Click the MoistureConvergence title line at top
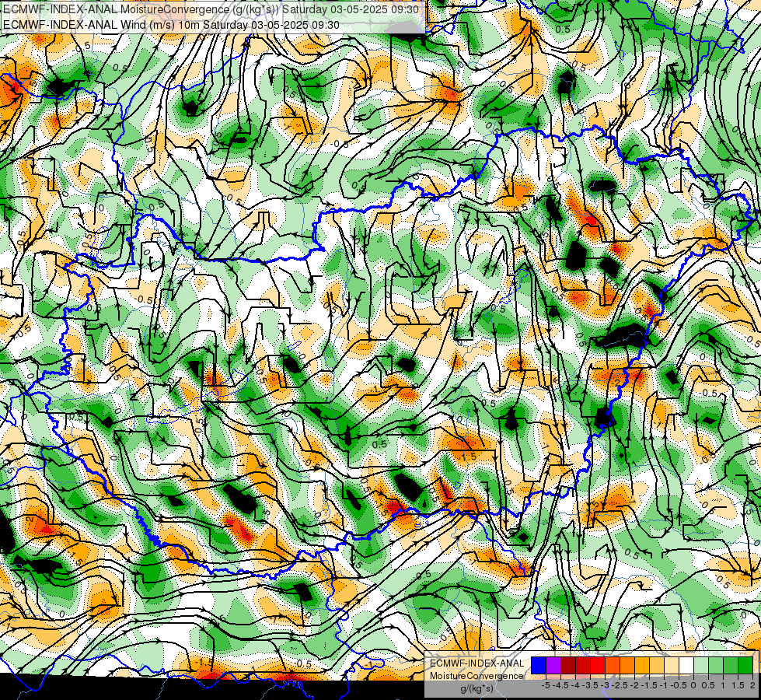 (211, 9)
